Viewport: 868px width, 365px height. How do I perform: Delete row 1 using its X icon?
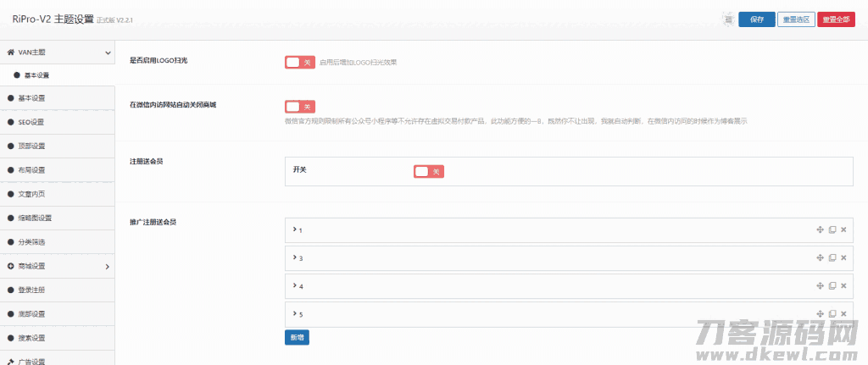[x=843, y=230]
